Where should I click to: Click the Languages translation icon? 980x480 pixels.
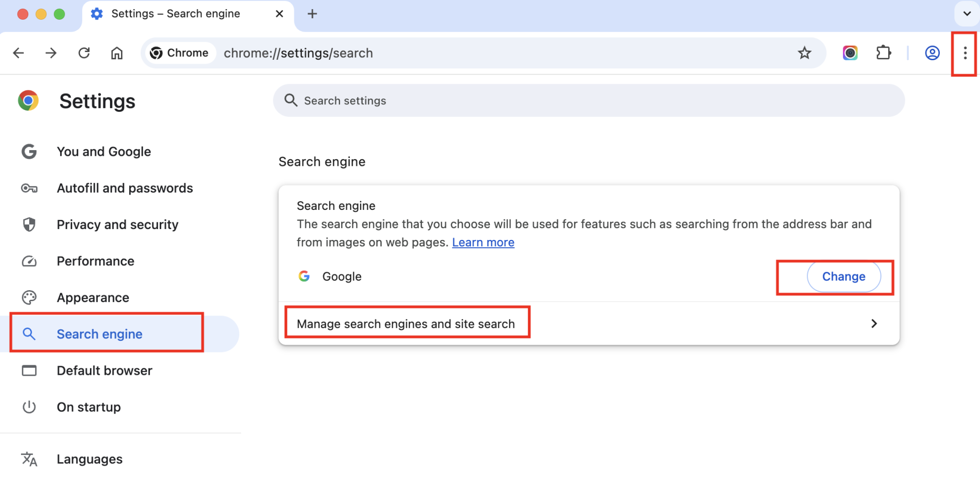pyautogui.click(x=29, y=458)
